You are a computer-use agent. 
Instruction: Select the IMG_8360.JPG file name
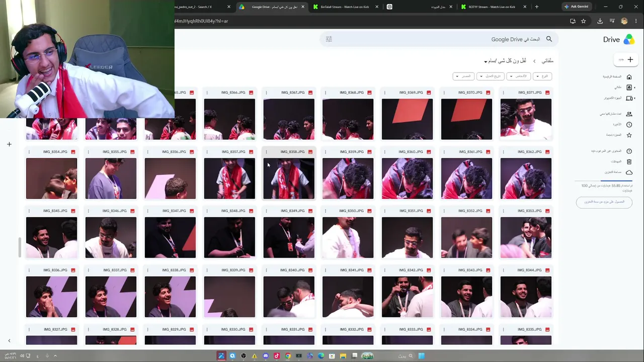pos(411,152)
